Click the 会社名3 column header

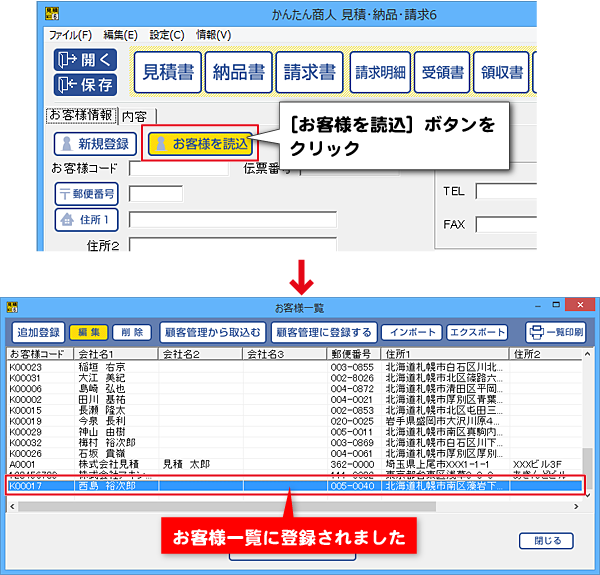tap(285, 354)
